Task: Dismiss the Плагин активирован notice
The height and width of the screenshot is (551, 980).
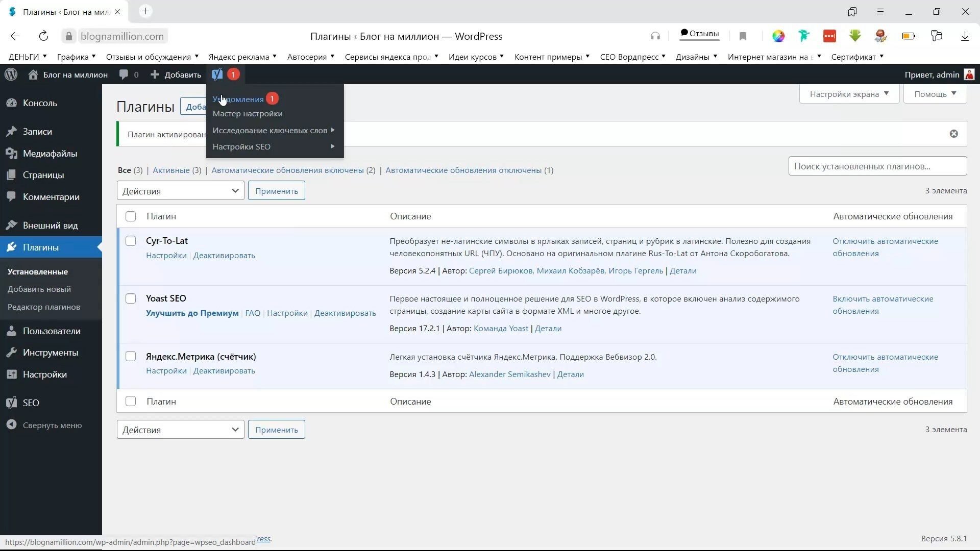Action: click(953, 134)
